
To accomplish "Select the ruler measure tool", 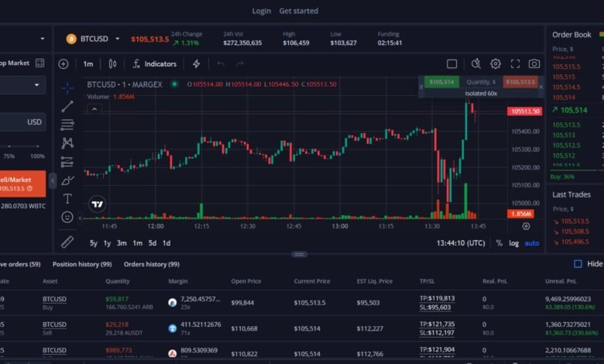I will pos(67,242).
